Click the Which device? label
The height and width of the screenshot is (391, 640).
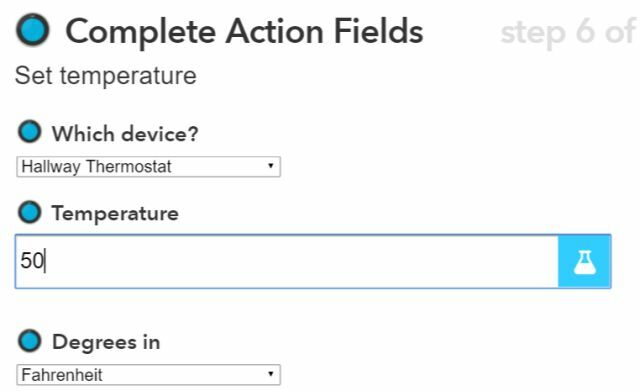click(x=125, y=133)
